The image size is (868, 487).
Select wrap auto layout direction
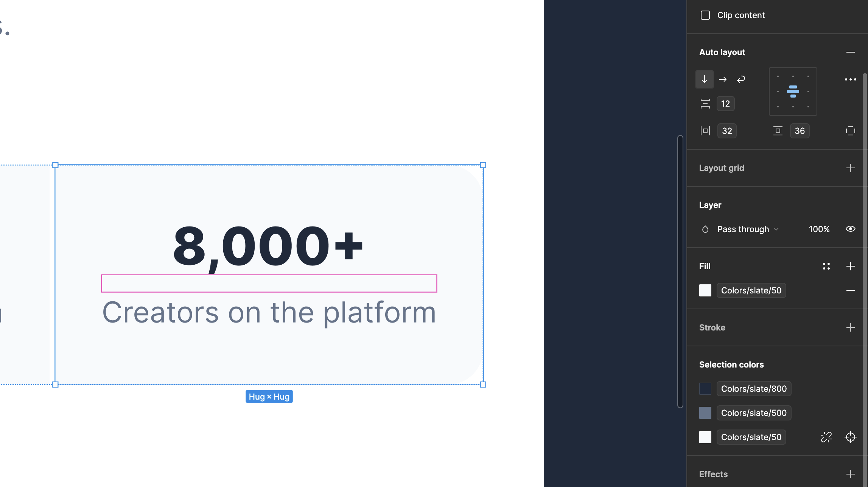741,79
